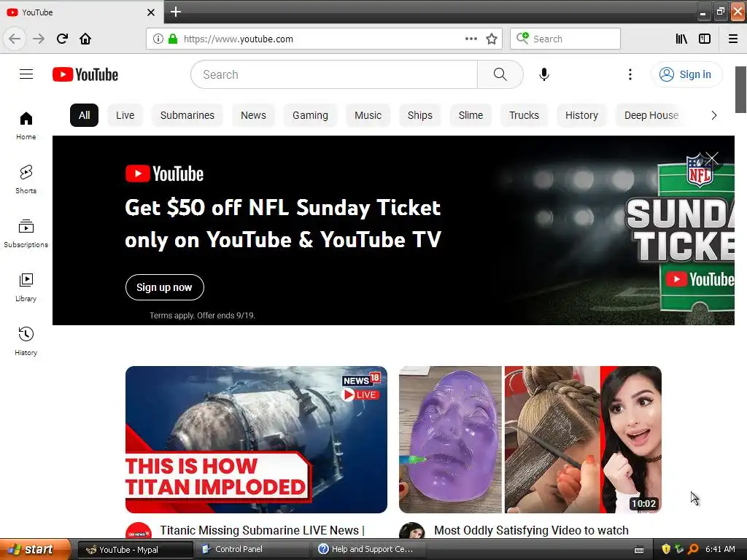Click the security shield tray icon

pyautogui.click(x=666, y=549)
